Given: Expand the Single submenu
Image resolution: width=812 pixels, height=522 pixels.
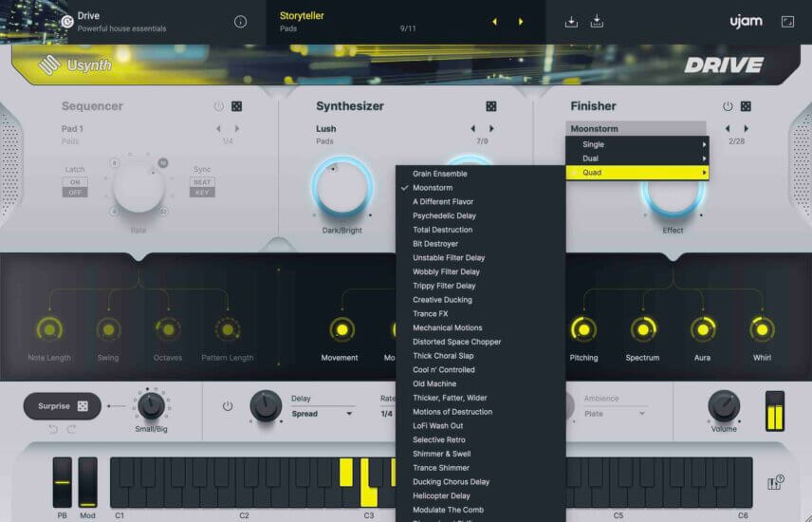Looking at the screenshot, I should tap(637, 144).
